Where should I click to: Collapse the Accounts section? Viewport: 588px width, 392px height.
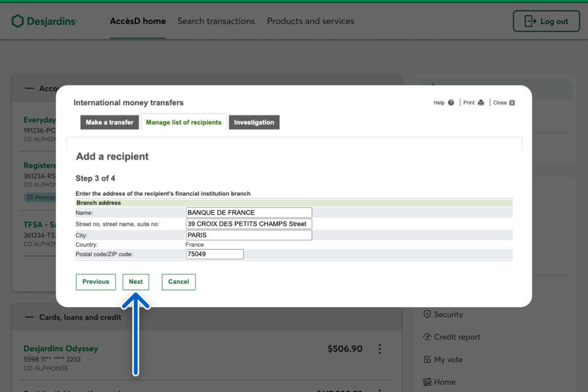click(x=29, y=88)
